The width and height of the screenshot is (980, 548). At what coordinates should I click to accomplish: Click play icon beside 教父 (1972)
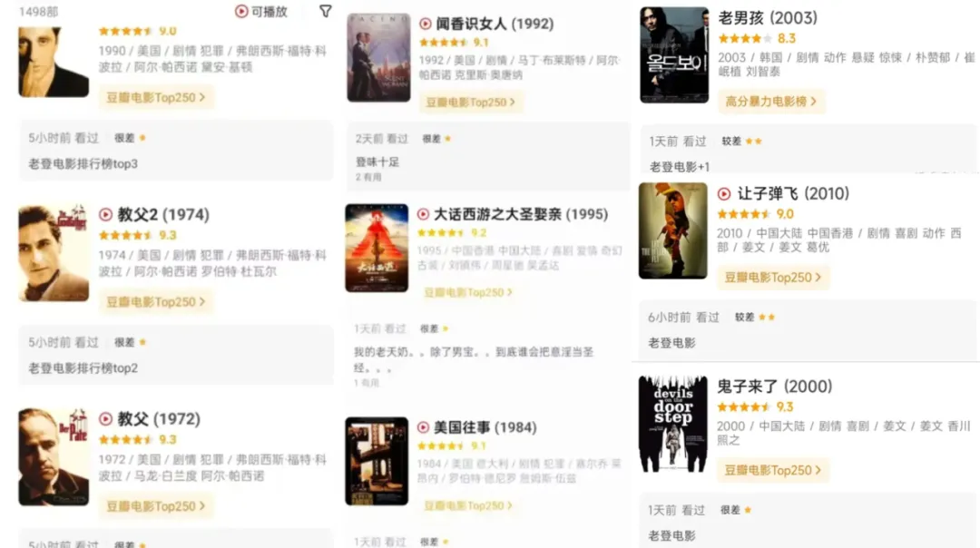tap(105, 419)
